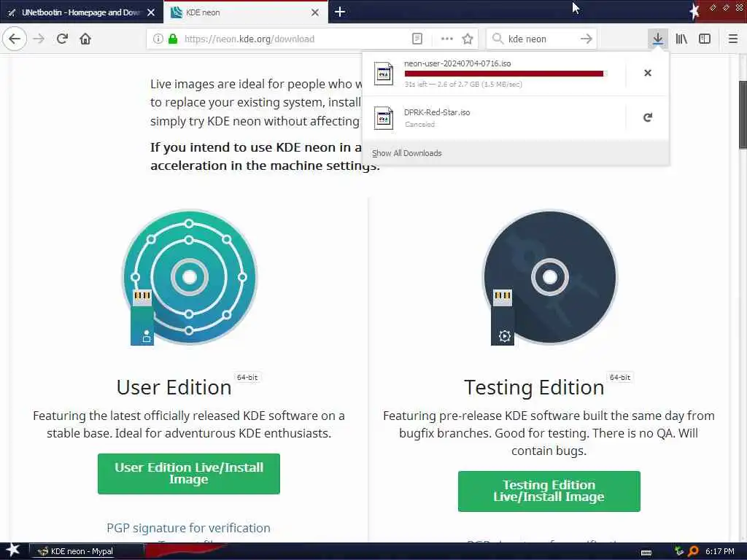This screenshot has height=560, width=747.
Task: Cancel the neon-user ISO download
Action: (x=648, y=73)
